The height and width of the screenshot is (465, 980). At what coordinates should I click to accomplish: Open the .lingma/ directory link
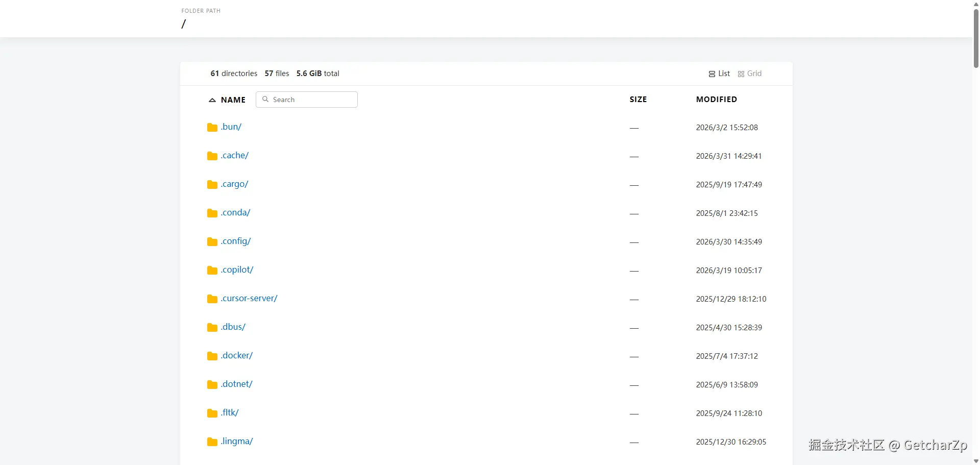click(x=237, y=441)
